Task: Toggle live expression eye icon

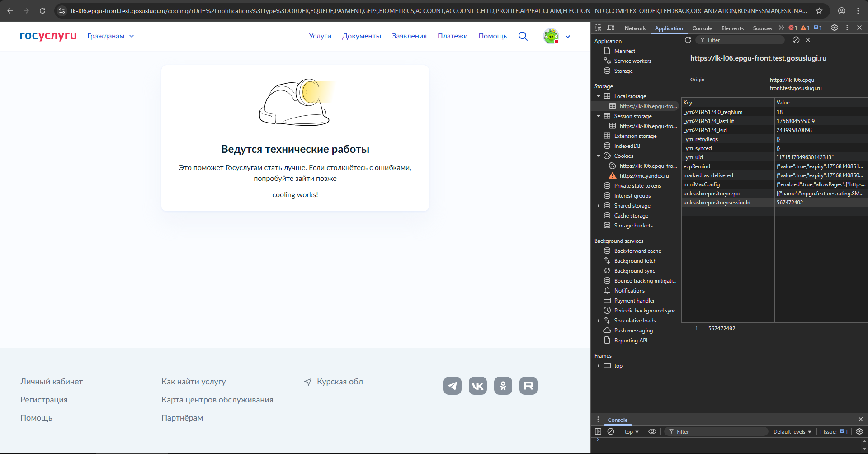Action: [652, 431]
